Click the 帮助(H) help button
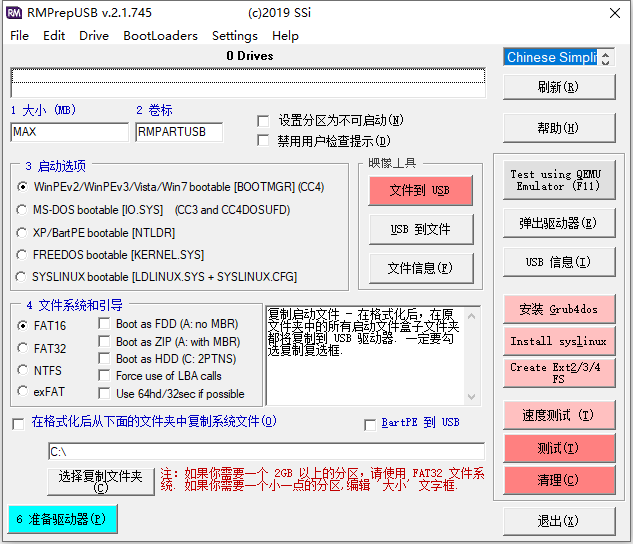 coord(559,128)
